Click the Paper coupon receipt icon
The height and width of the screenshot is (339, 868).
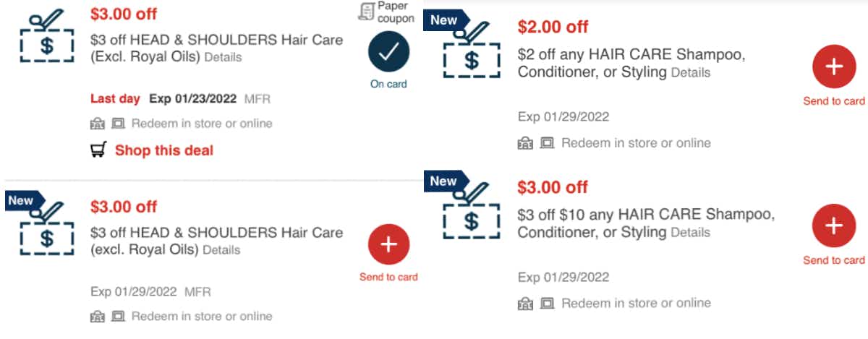(x=366, y=11)
